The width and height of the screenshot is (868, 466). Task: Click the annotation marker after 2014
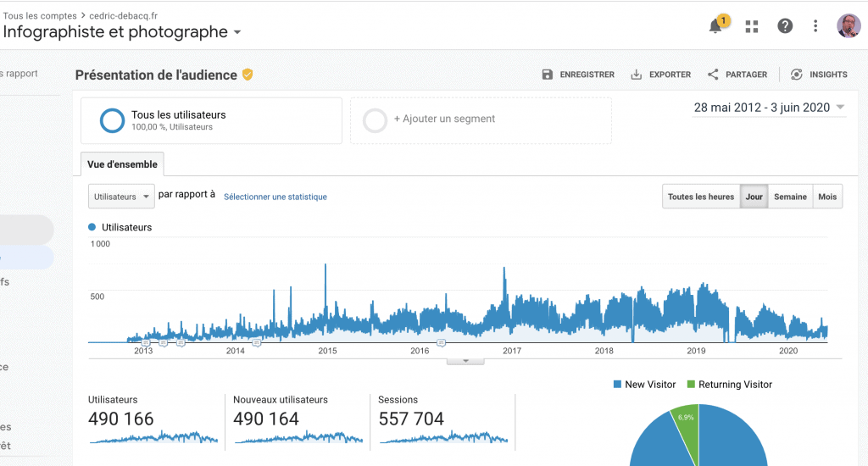point(256,343)
